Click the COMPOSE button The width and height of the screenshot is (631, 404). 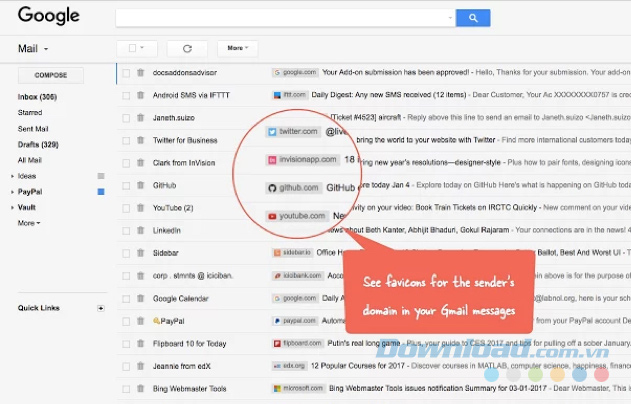point(51,75)
